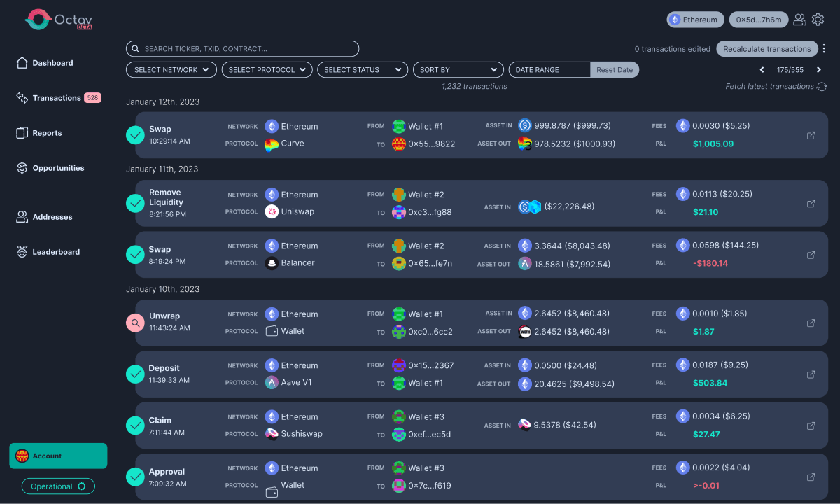Click the 0xc3...fg88 address

click(430, 212)
